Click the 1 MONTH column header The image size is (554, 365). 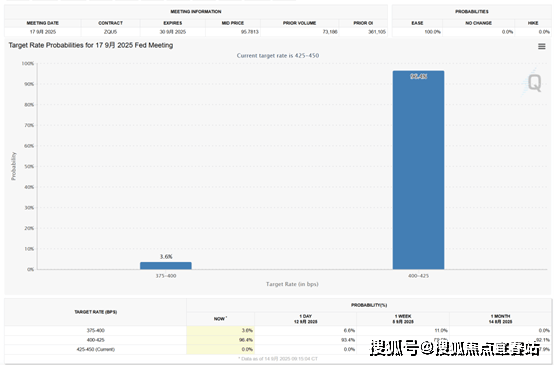pyautogui.click(x=501, y=319)
